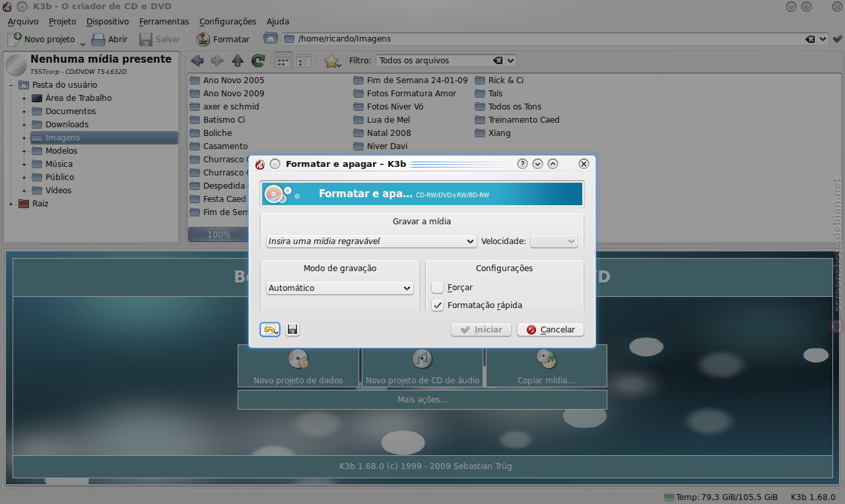Expand the Área de Trabalho tree node
This screenshot has height=504, width=845.
[24, 98]
